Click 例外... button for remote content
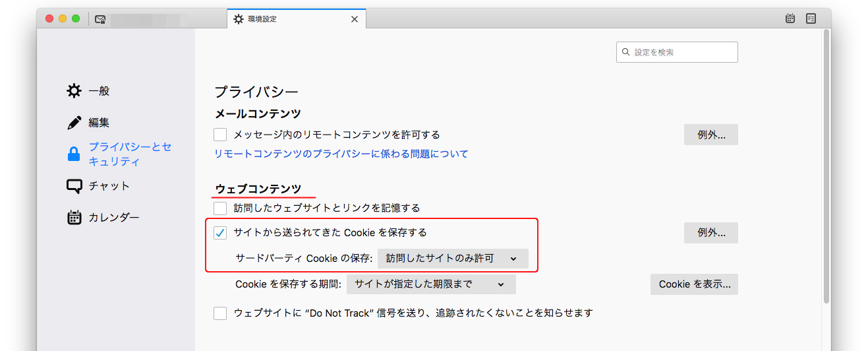This screenshot has height=351, width=868. tap(710, 135)
